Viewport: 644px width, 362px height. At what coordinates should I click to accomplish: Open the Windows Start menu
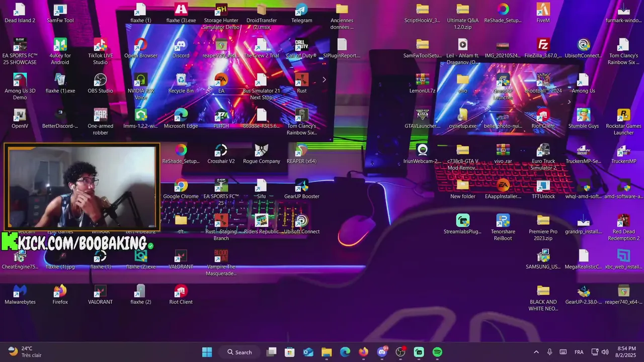pos(207,352)
